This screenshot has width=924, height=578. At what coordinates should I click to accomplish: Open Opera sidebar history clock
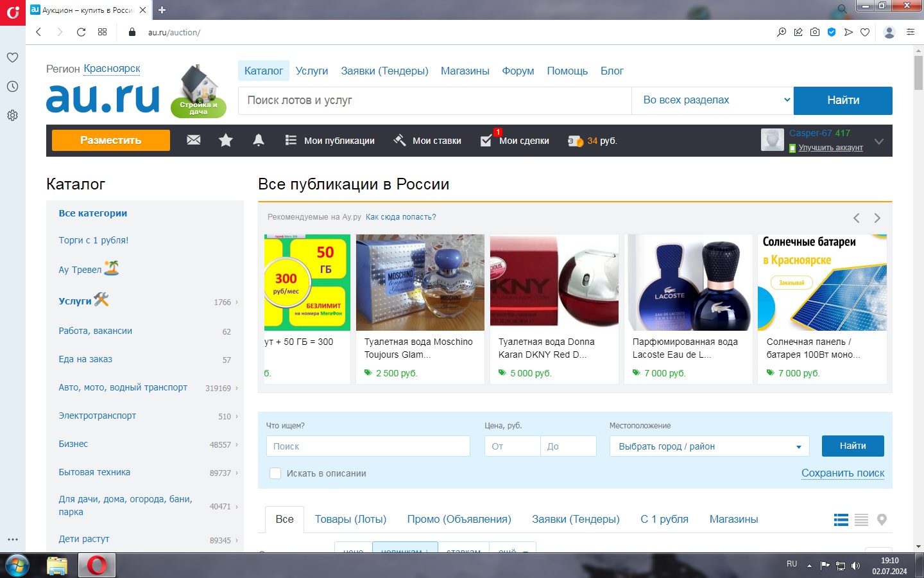pos(12,86)
